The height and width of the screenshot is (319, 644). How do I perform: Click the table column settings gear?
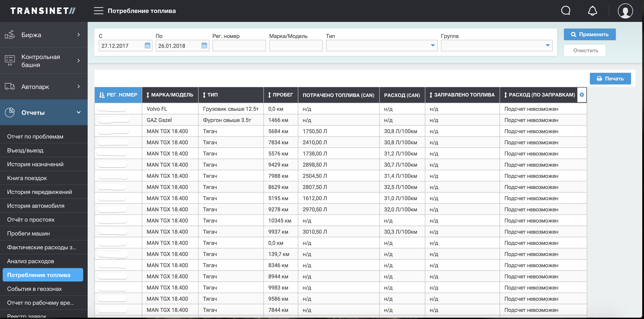(582, 95)
